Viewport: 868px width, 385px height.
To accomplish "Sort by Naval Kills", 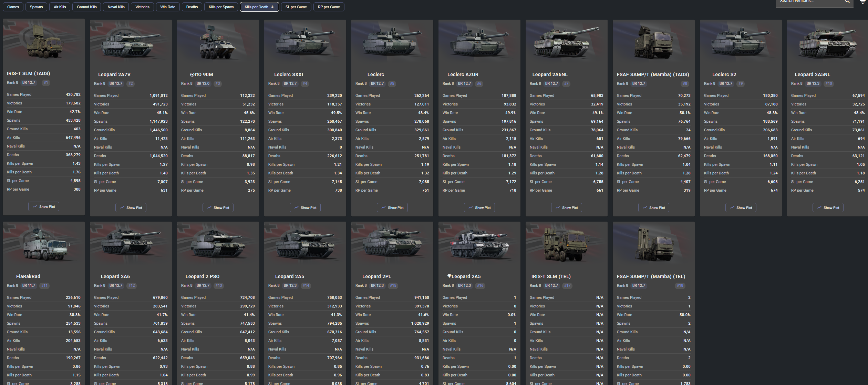I will 116,7.
